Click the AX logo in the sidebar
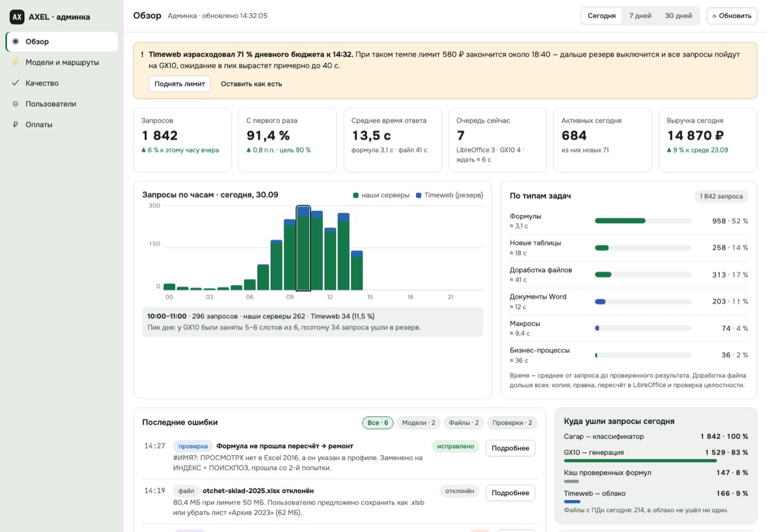Image resolution: width=767 pixels, height=532 pixels. (x=17, y=17)
